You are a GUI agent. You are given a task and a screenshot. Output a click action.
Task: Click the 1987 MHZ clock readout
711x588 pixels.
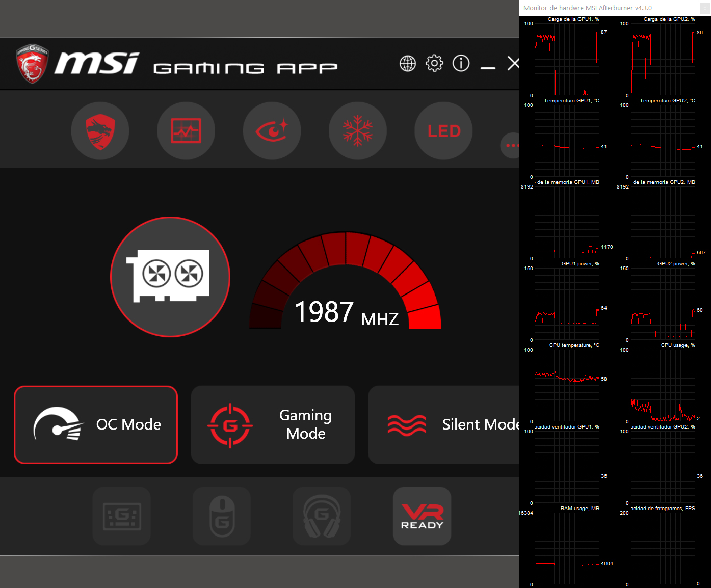pos(347,312)
